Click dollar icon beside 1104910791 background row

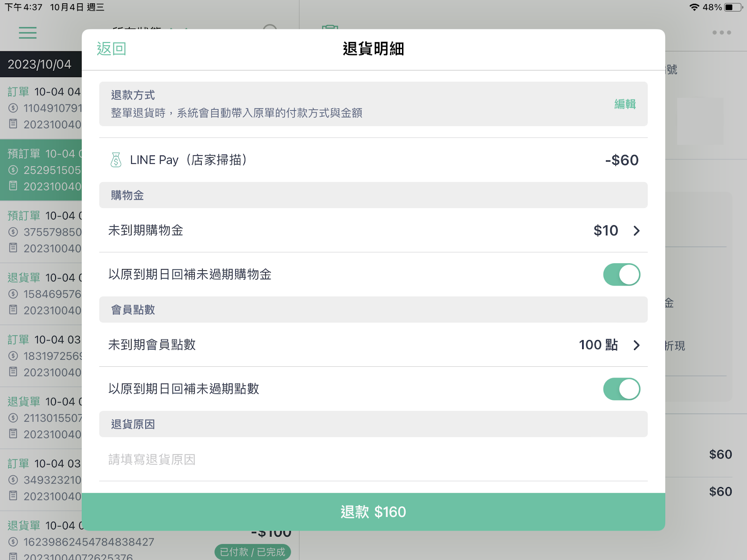(x=13, y=108)
